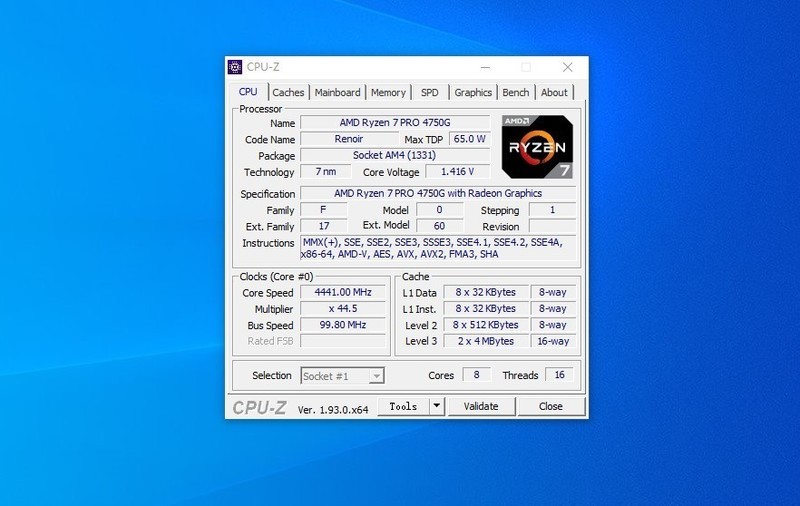Click the Stepping value 1
The height and width of the screenshot is (506, 800).
tap(553, 210)
